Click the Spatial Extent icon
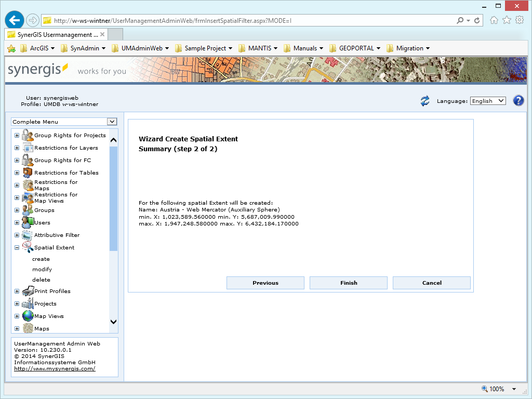Viewport: 532px width, 399px height. pyautogui.click(x=27, y=247)
